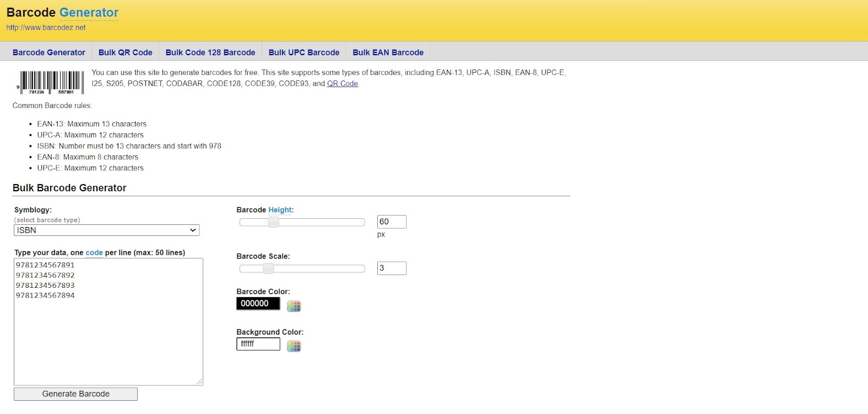Open color picker icon for Barcode Color

coord(294,307)
